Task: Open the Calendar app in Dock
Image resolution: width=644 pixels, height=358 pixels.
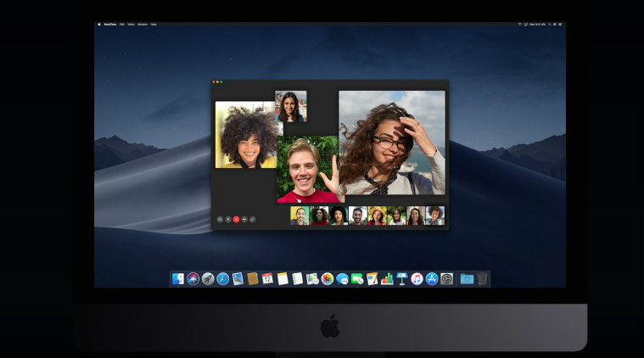Action: point(267,278)
